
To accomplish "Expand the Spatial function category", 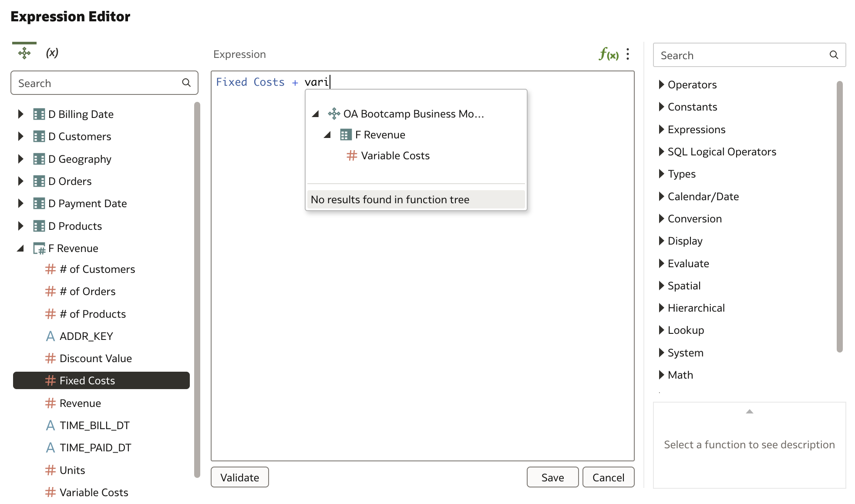I will click(x=661, y=286).
